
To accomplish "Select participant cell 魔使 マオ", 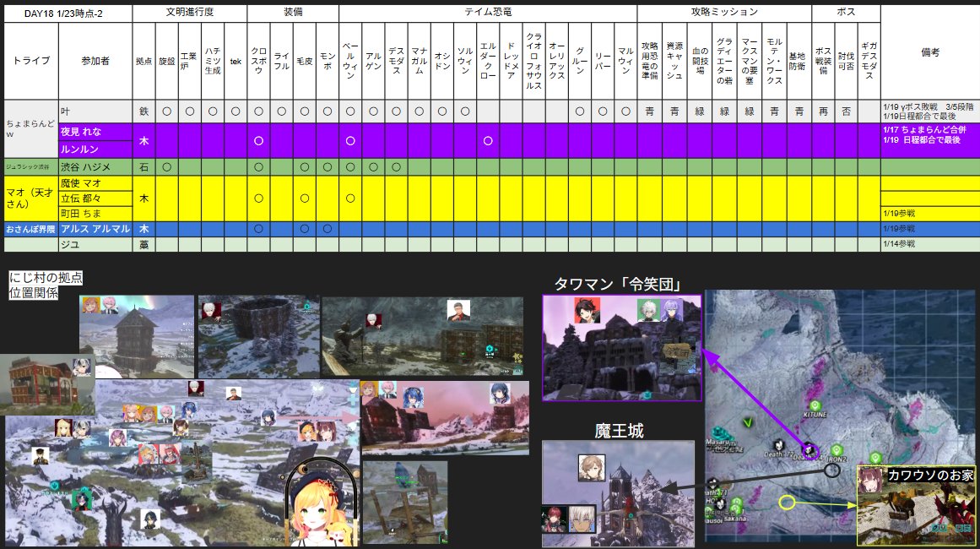I will coord(95,183).
